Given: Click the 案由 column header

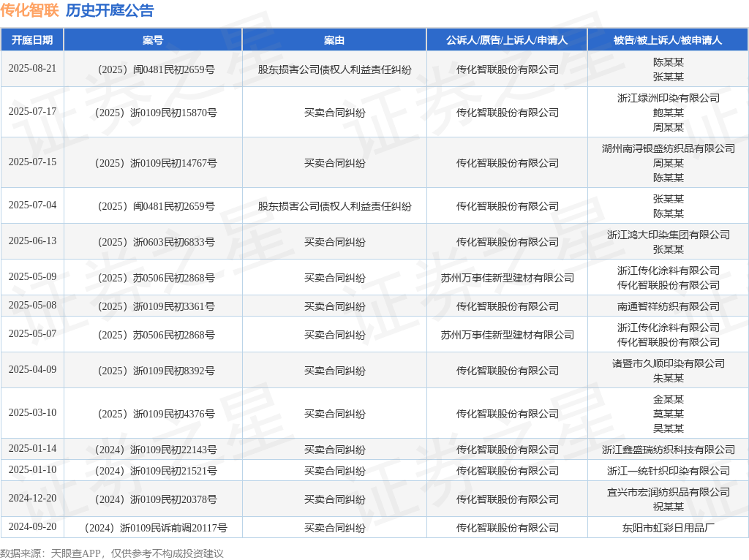Looking at the screenshot, I should (334, 40).
